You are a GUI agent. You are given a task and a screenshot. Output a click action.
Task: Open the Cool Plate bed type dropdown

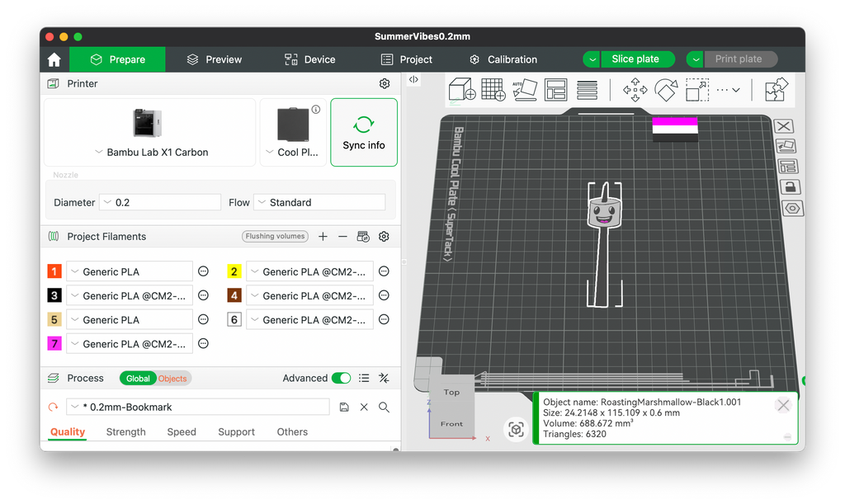pos(293,132)
